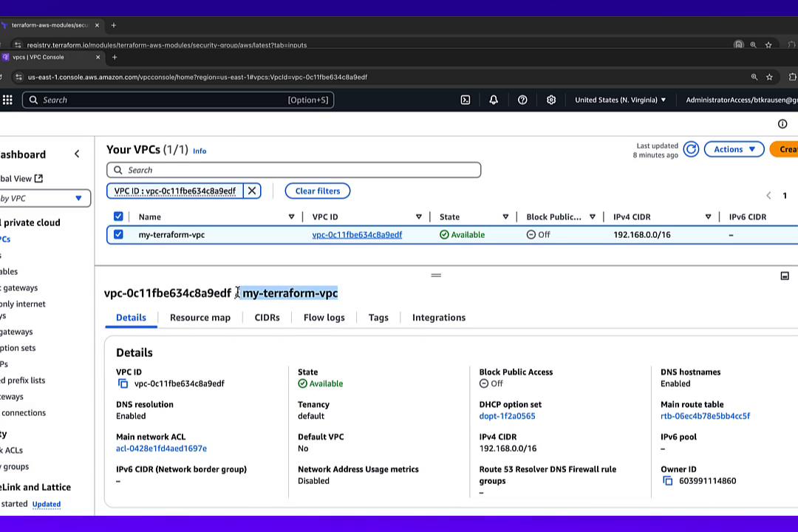Screen dimensions: 798x532
Task: Sort by the Name column arrow
Action: 291,217
